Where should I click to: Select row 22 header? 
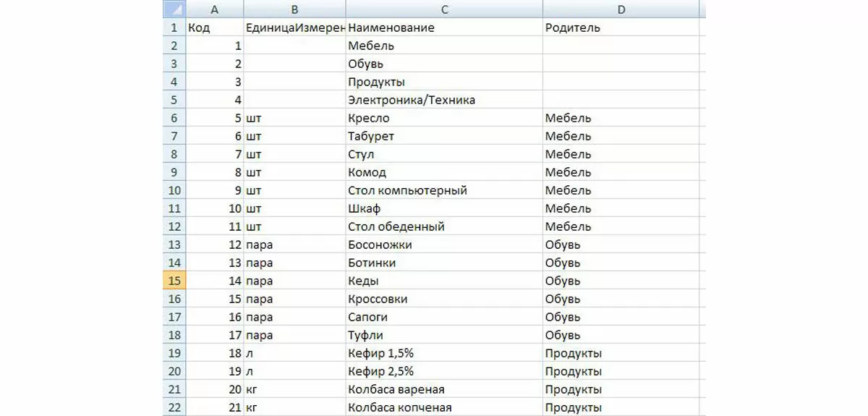pos(174,407)
